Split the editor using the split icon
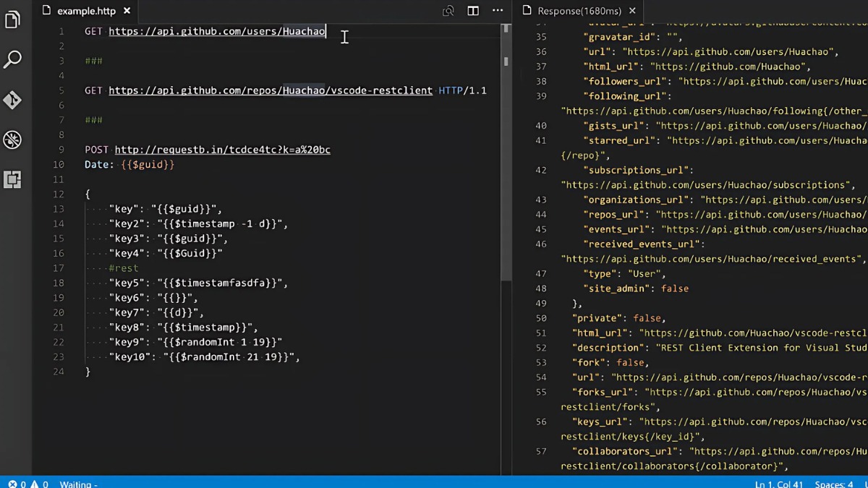Screen dimensions: 868x488 coord(472,11)
